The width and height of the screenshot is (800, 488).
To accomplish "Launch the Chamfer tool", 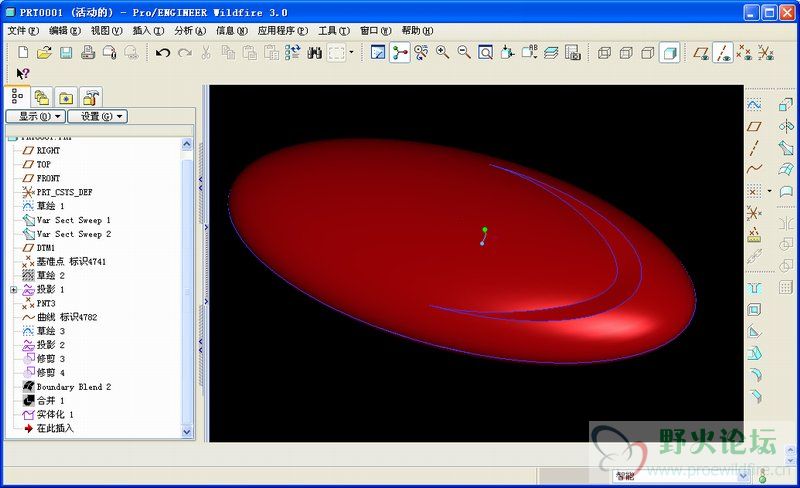I will click(x=756, y=396).
